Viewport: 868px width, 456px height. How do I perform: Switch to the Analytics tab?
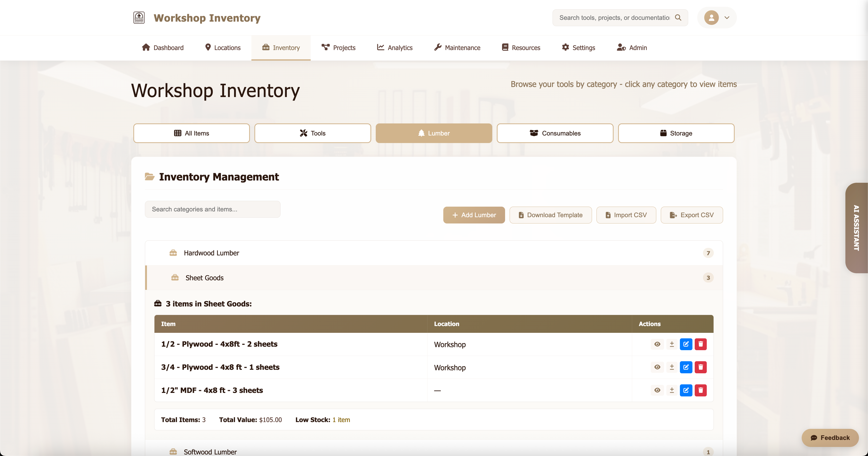[x=395, y=48]
